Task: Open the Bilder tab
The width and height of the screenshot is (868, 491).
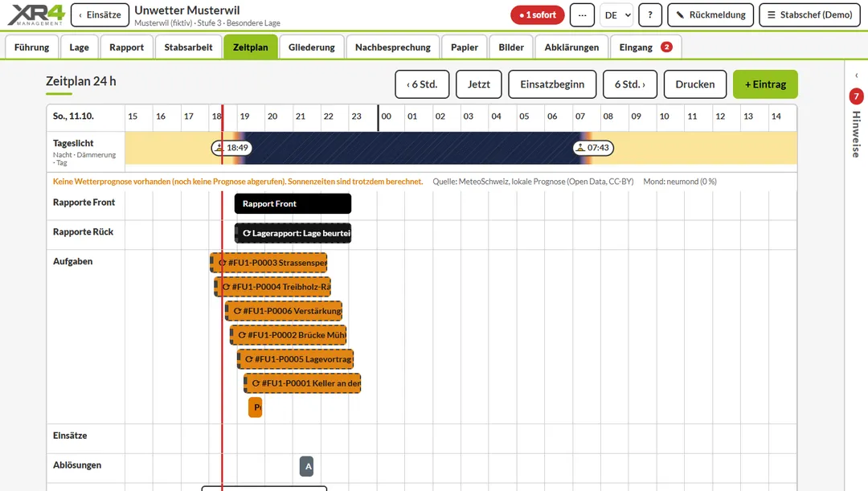Action: pyautogui.click(x=511, y=47)
